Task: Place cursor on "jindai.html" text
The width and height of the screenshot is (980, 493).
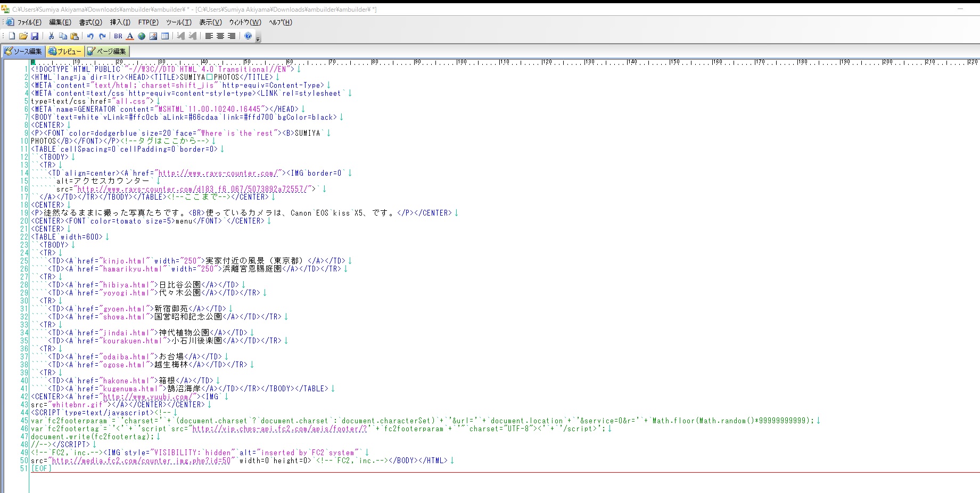Action: 127,333
